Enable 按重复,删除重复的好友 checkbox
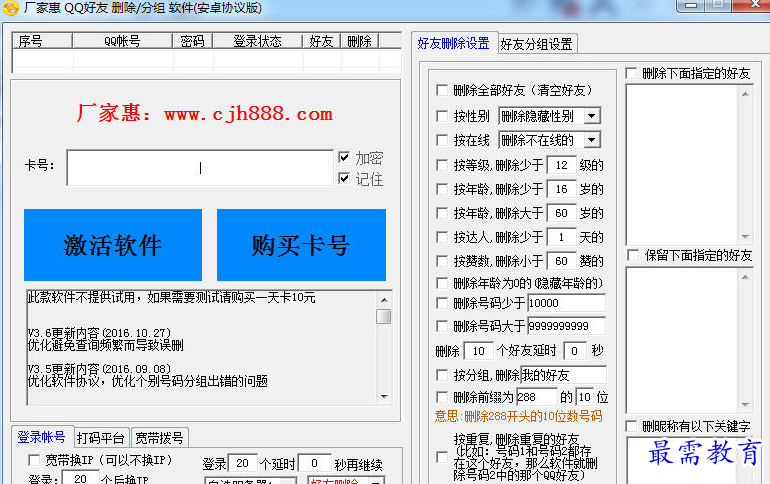This screenshot has width=770, height=484. click(442, 457)
